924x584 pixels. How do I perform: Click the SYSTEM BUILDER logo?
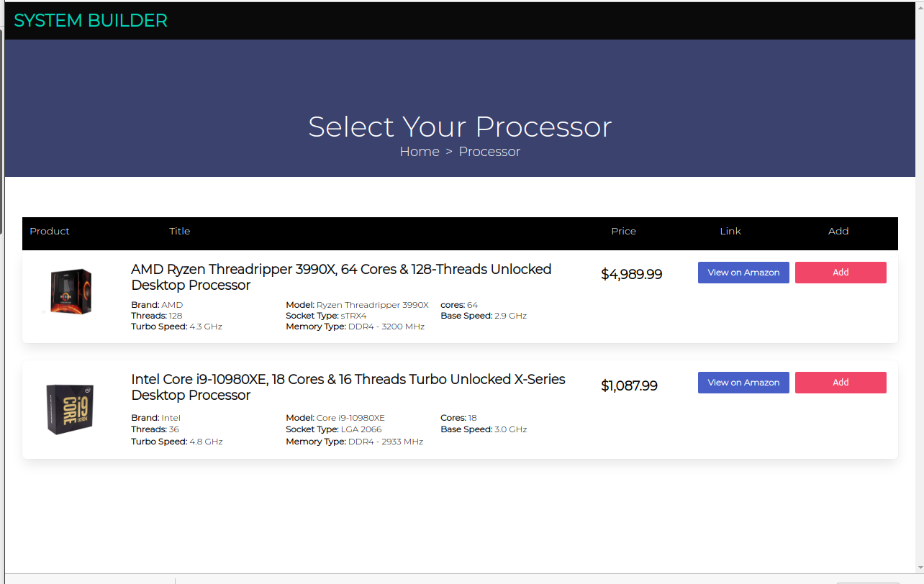[x=91, y=21]
